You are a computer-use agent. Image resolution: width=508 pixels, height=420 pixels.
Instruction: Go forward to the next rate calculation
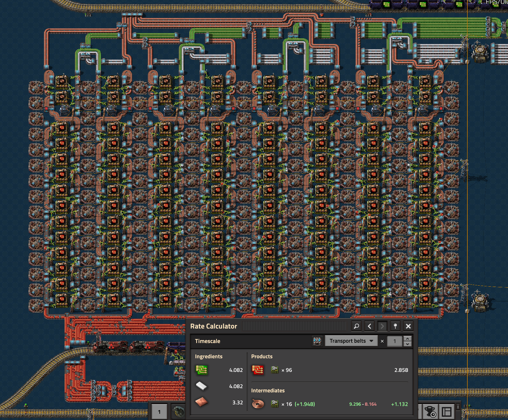pyautogui.click(x=382, y=326)
